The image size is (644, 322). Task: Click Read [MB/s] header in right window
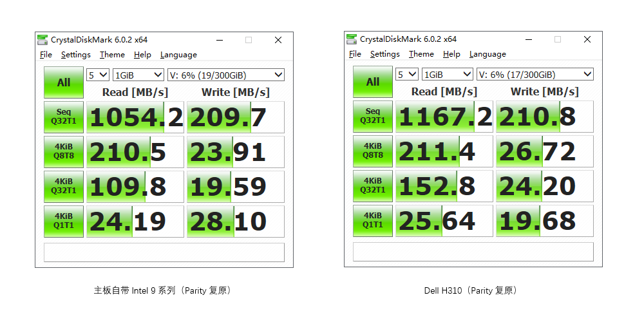[x=444, y=91]
